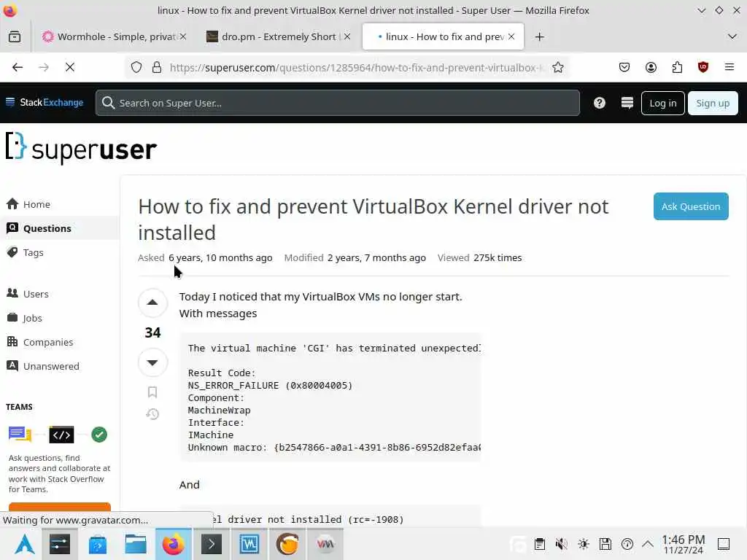Go back to the previous page
Image resolution: width=747 pixels, height=560 pixels.
point(18,67)
